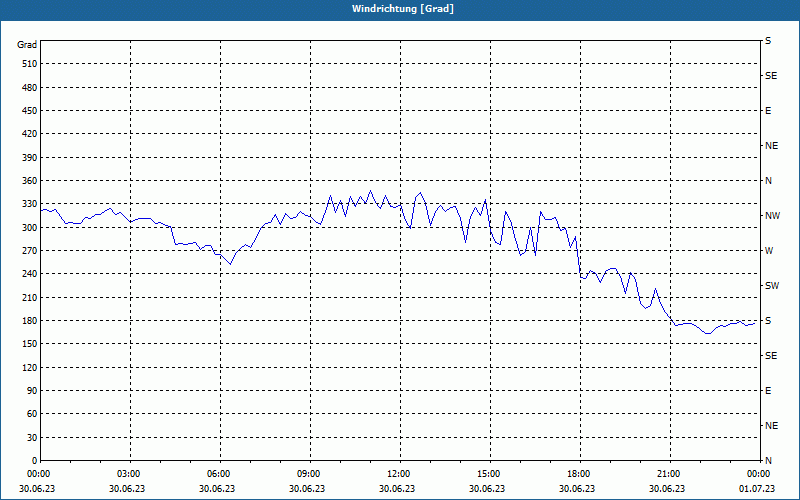Select the 18:00 time label
This screenshot has width=800, height=500.
coord(579,474)
